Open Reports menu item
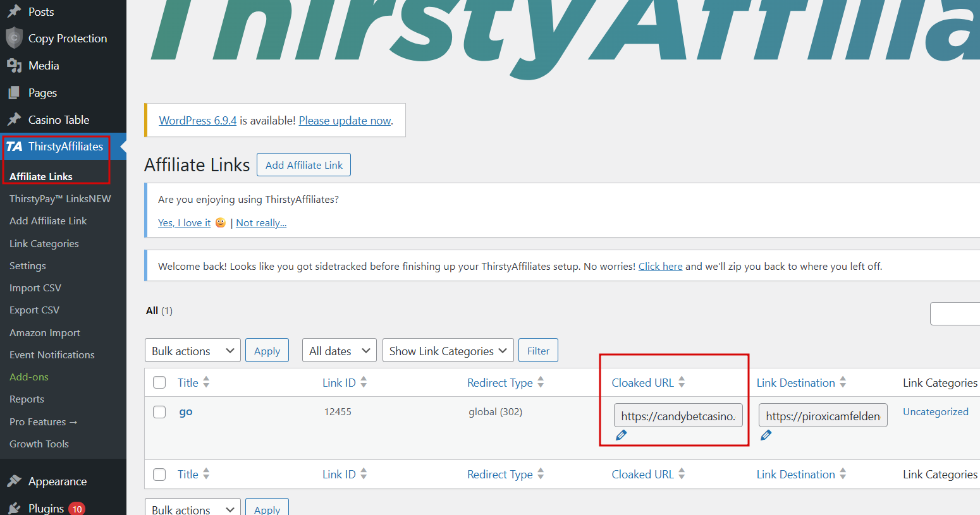The height and width of the screenshot is (515, 980). (x=27, y=399)
